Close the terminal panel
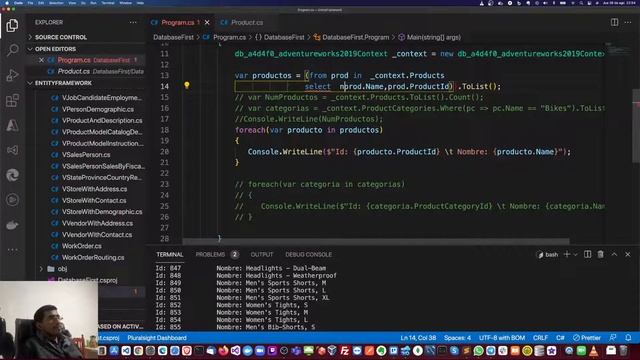The image size is (640, 360). 628,254
